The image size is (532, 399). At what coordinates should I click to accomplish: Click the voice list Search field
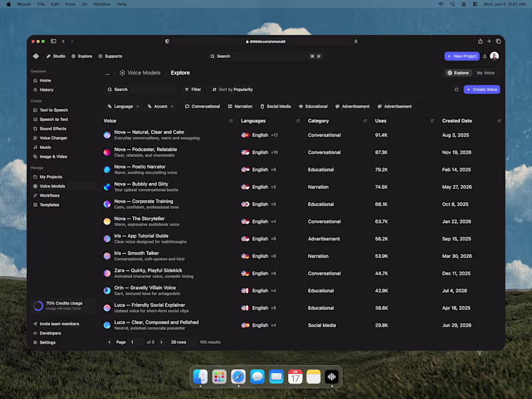(x=140, y=90)
